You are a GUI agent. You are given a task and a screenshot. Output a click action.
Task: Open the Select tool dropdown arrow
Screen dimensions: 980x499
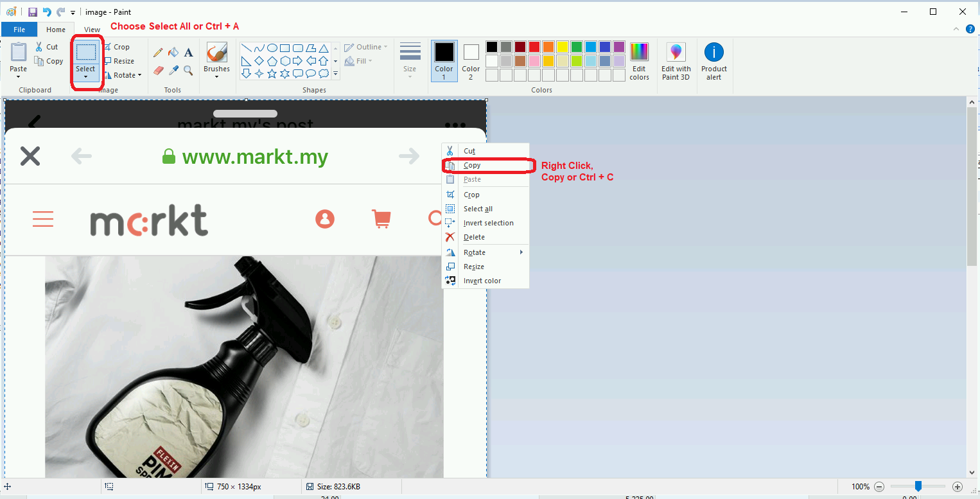coord(86,76)
